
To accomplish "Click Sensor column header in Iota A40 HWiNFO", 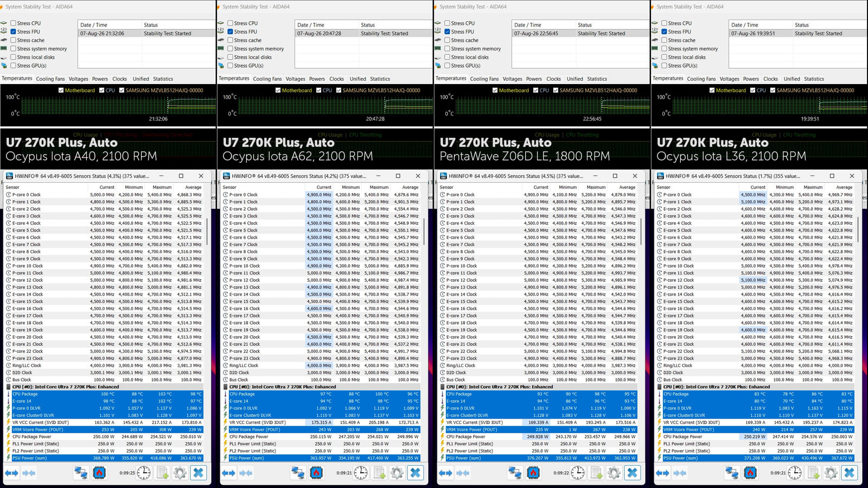I will [46, 187].
